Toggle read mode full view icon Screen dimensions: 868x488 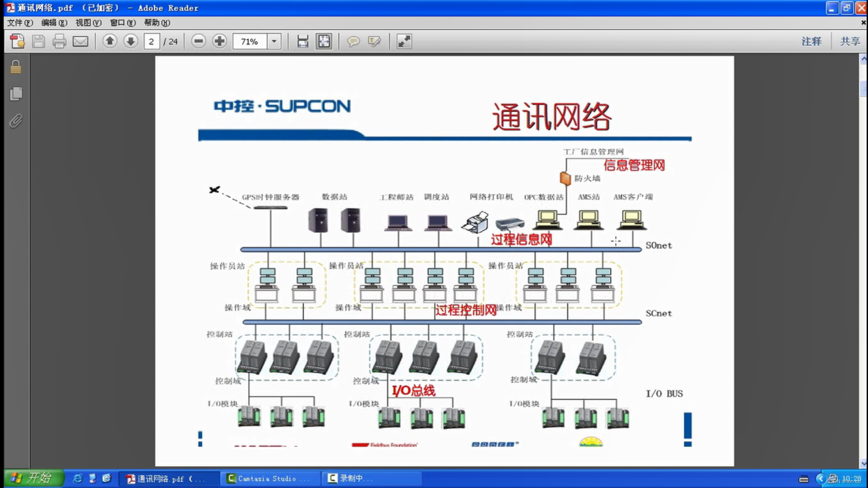click(404, 42)
